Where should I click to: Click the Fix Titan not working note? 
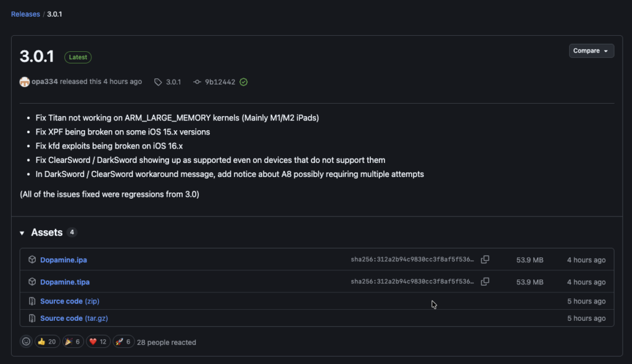pyautogui.click(x=177, y=118)
